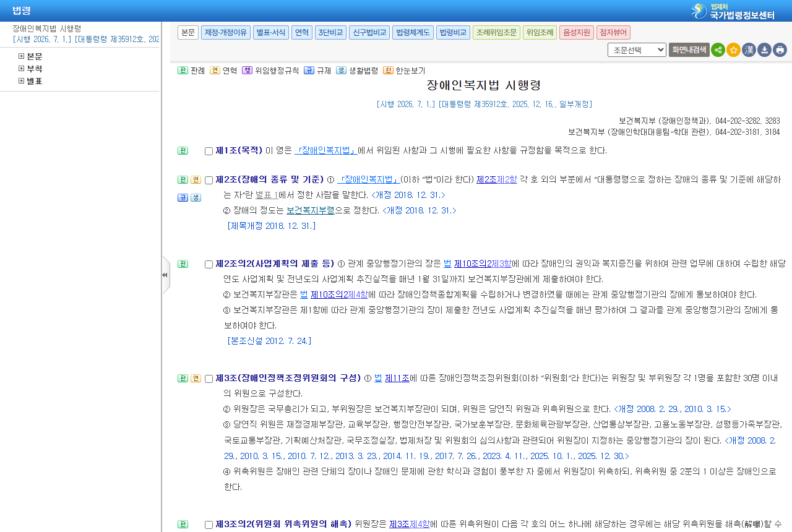Screen dimensions: 792x532
Task: Open the 제11조 link in 제3조
Action: click(x=397, y=378)
